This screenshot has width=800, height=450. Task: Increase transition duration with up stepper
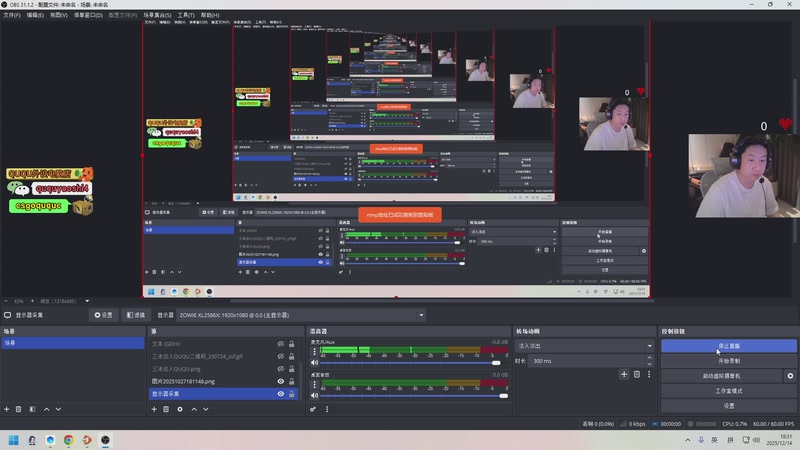click(649, 358)
